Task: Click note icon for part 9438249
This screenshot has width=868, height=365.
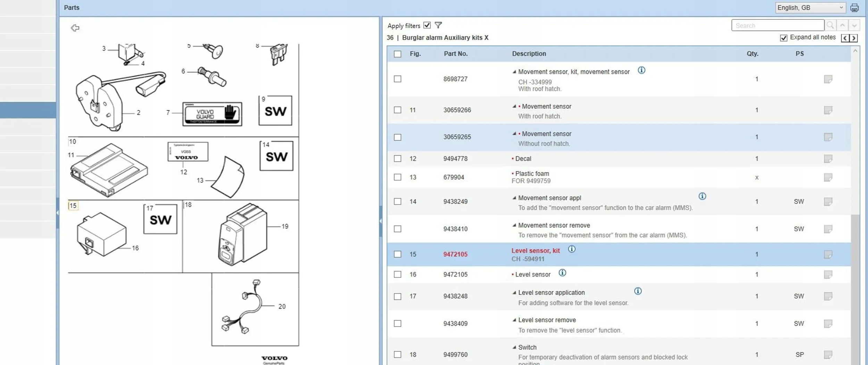Action: click(828, 201)
